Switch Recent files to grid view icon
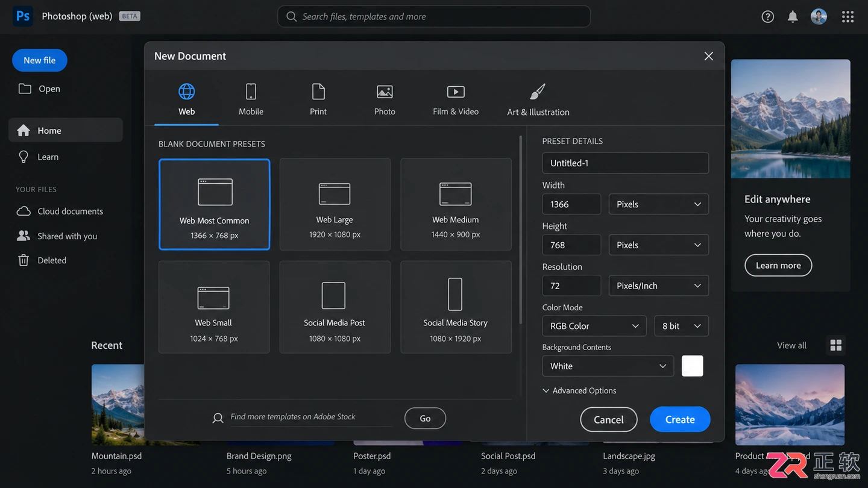The width and height of the screenshot is (868, 488). pyautogui.click(x=835, y=345)
